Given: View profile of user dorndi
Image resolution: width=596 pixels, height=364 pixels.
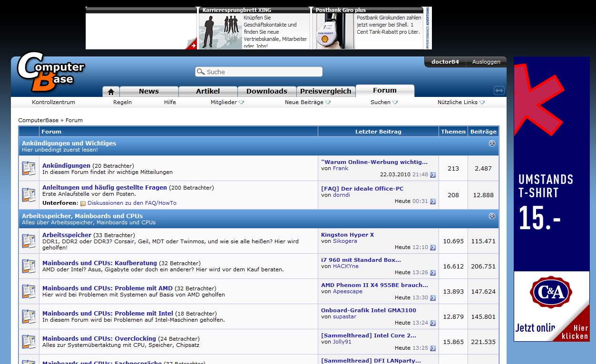Looking at the screenshot, I should [341, 195].
